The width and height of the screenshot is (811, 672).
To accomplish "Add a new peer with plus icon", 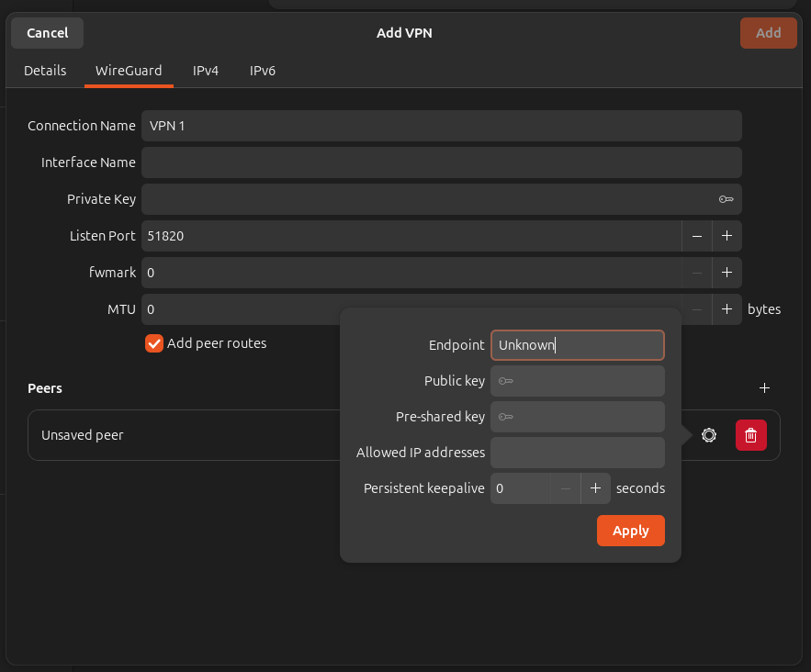I will 764,387.
